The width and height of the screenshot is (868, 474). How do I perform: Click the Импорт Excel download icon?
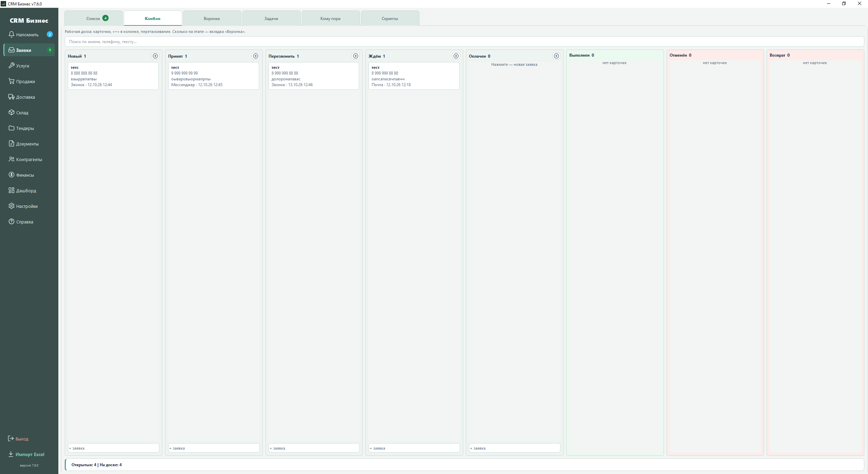tap(11, 454)
